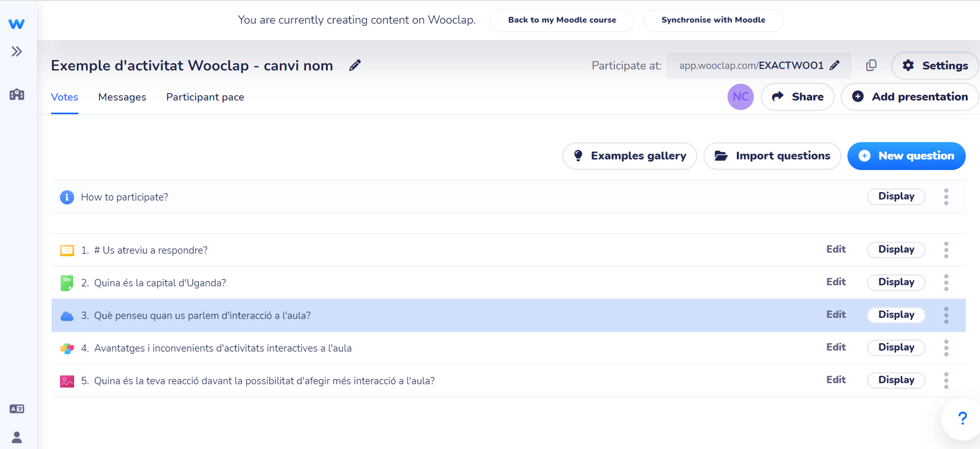Open three-dot menu for question 5
This screenshot has width=980, height=449.
tap(946, 381)
